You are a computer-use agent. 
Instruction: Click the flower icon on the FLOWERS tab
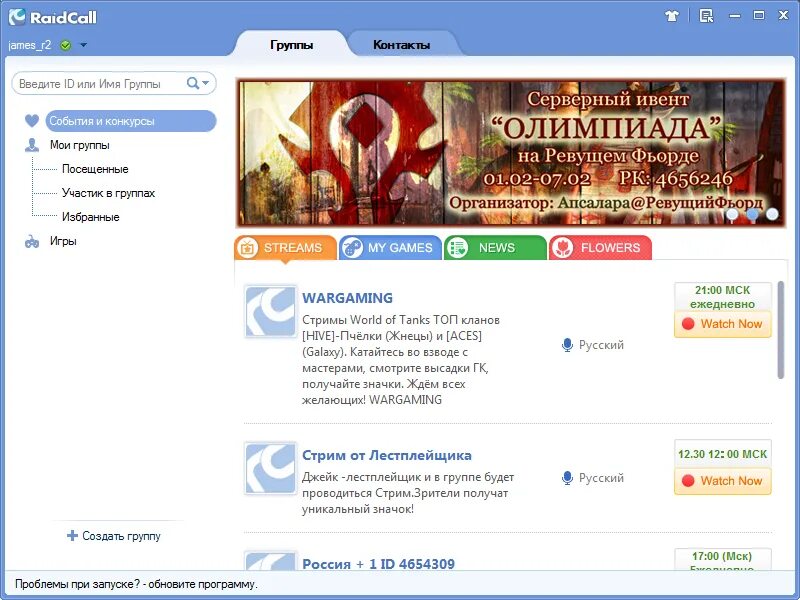563,246
